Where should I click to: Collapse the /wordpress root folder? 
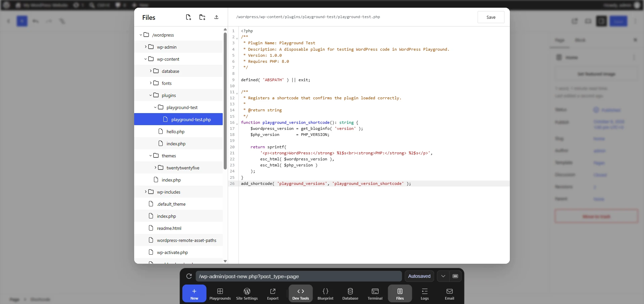(141, 35)
